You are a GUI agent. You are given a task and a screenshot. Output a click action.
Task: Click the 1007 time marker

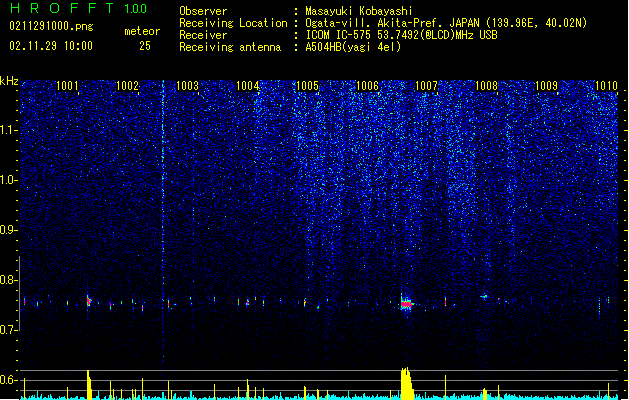(426, 85)
